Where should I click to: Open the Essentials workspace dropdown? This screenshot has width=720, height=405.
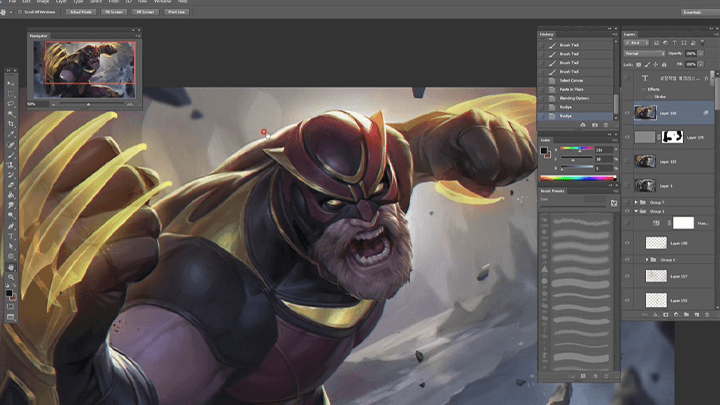coord(699,12)
